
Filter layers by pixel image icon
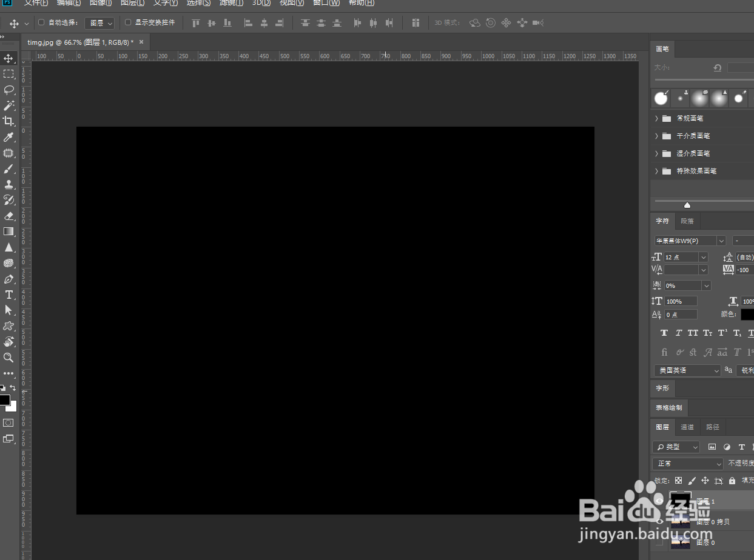tap(712, 447)
